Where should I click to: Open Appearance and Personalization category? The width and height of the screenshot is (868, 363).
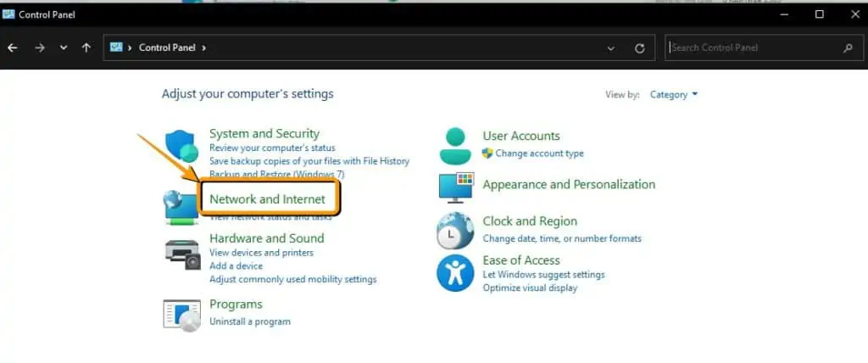click(569, 184)
